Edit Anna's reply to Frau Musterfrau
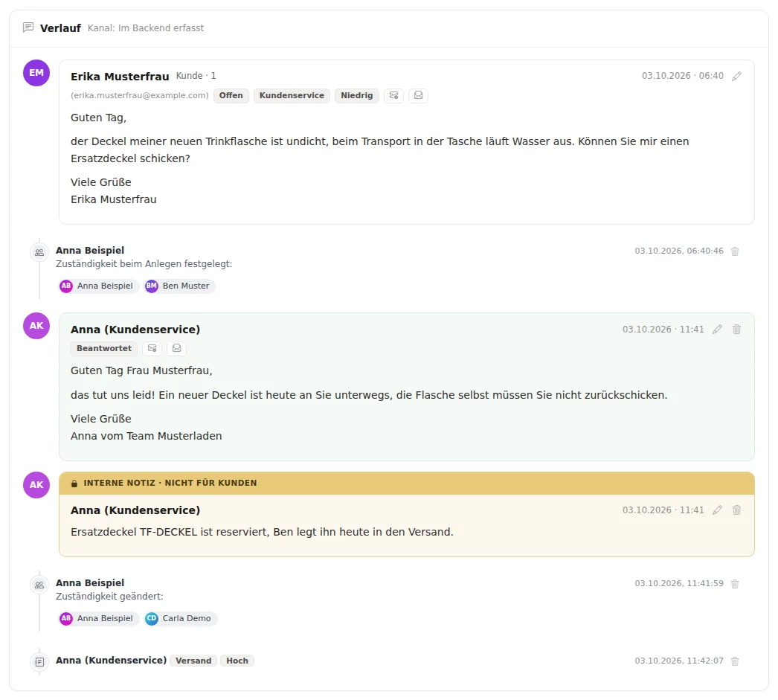 (x=718, y=330)
